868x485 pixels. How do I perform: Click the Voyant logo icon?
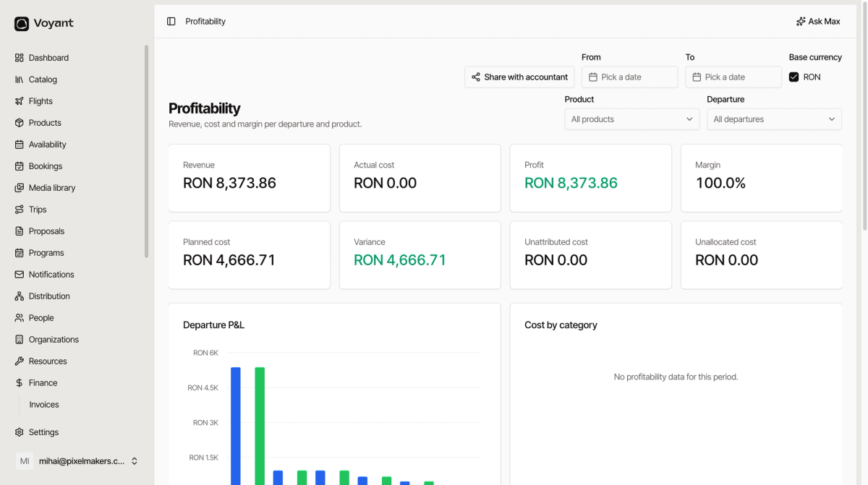tap(22, 24)
